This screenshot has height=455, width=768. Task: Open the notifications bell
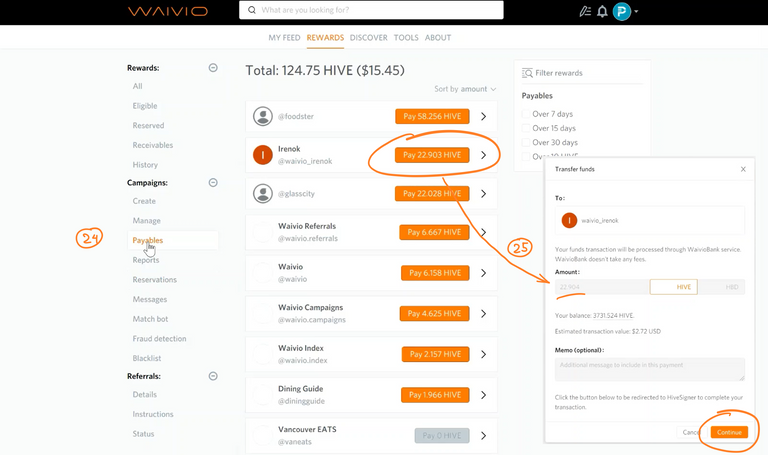602,11
